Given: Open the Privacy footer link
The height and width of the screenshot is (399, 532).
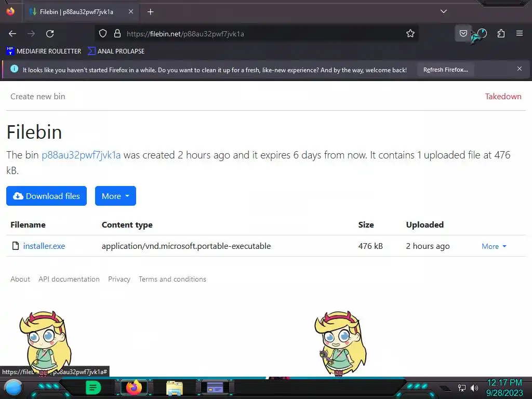Looking at the screenshot, I should click(119, 279).
